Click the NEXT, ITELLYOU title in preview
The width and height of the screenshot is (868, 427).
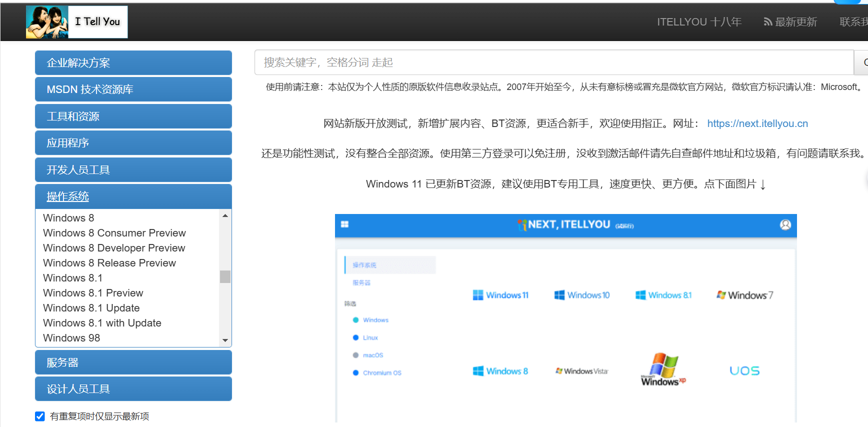568,224
